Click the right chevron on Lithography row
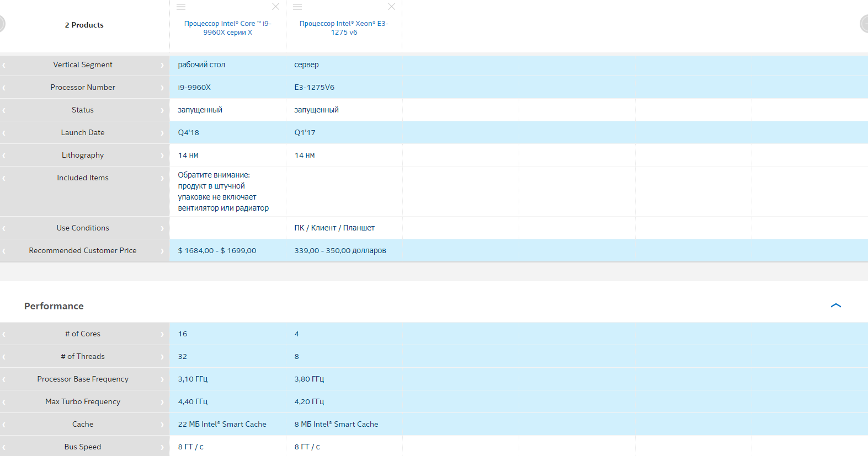868x456 pixels. click(x=162, y=155)
